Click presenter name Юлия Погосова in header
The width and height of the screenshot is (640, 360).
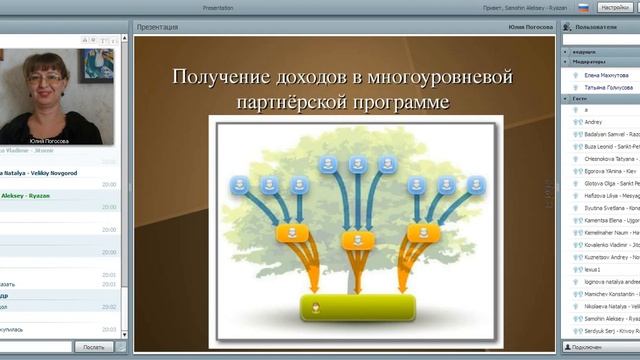(531, 27)
